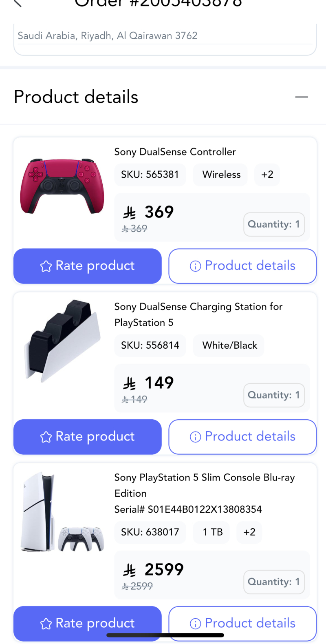Tap the red DualSense controller image
Viewport: 326px width, 644px height.
pos(62,186)
